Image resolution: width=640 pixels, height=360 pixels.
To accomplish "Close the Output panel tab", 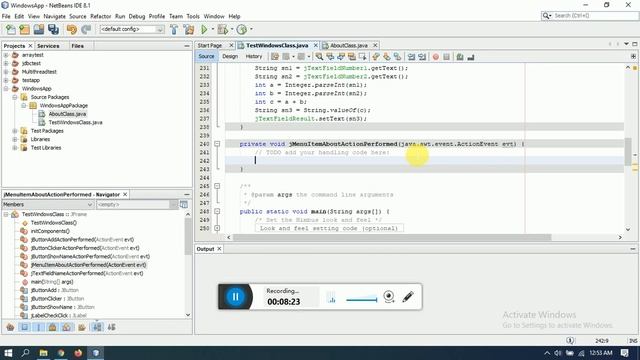I will (219, 249).
